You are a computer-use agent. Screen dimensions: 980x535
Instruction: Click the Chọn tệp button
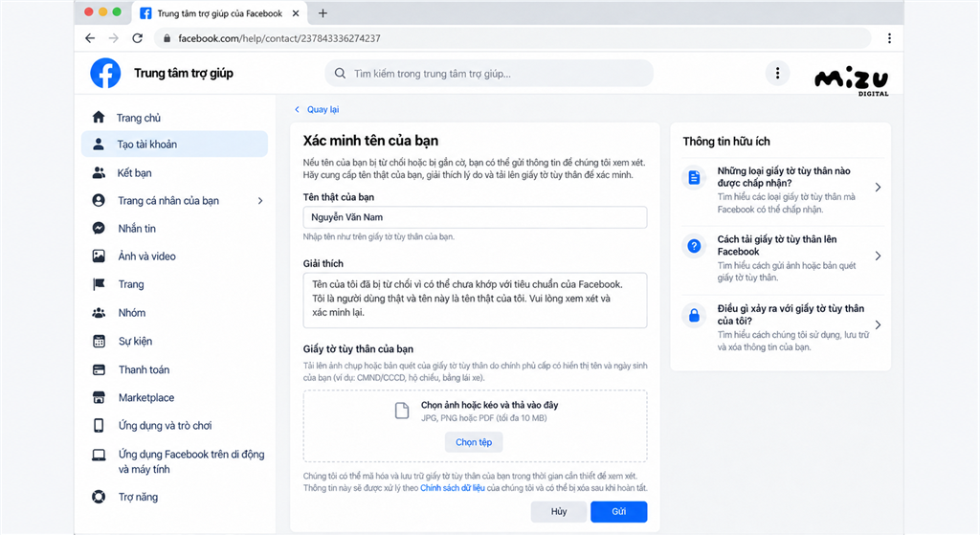coord(474,442)
